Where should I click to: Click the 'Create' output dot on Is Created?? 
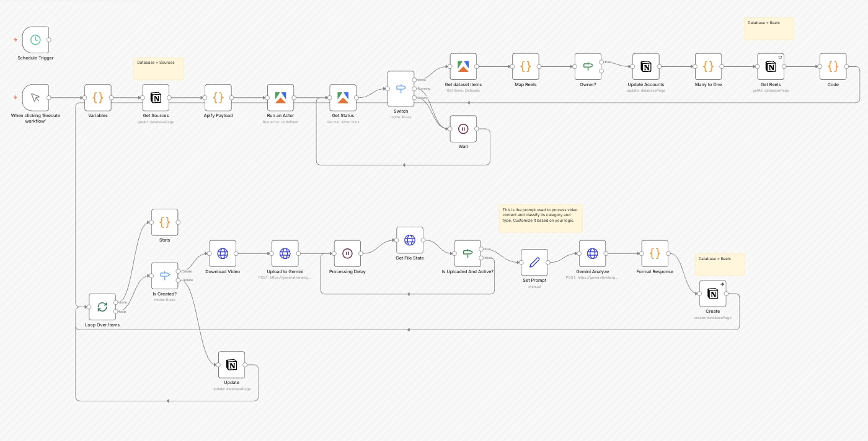click(178, 271)
